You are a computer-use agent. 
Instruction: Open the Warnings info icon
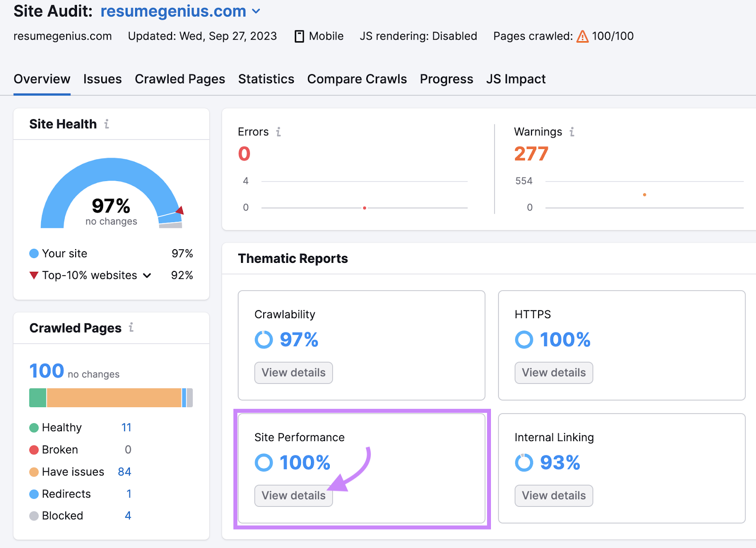point(572,132)
